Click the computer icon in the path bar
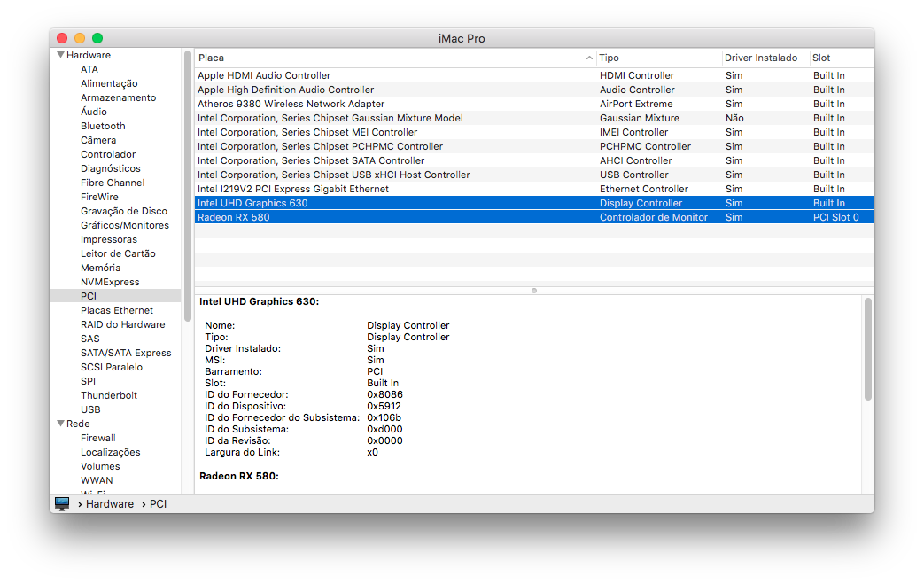The height and width of the screenshot is (584, 924). 62,503
